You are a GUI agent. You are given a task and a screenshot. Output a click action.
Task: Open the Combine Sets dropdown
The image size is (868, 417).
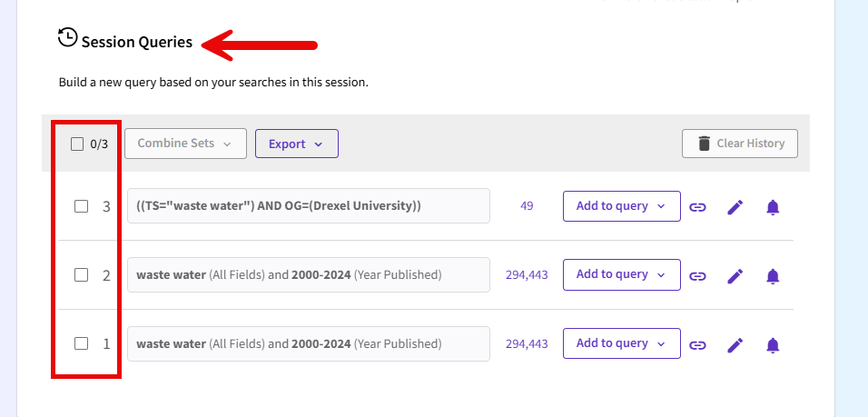[185, 144]
